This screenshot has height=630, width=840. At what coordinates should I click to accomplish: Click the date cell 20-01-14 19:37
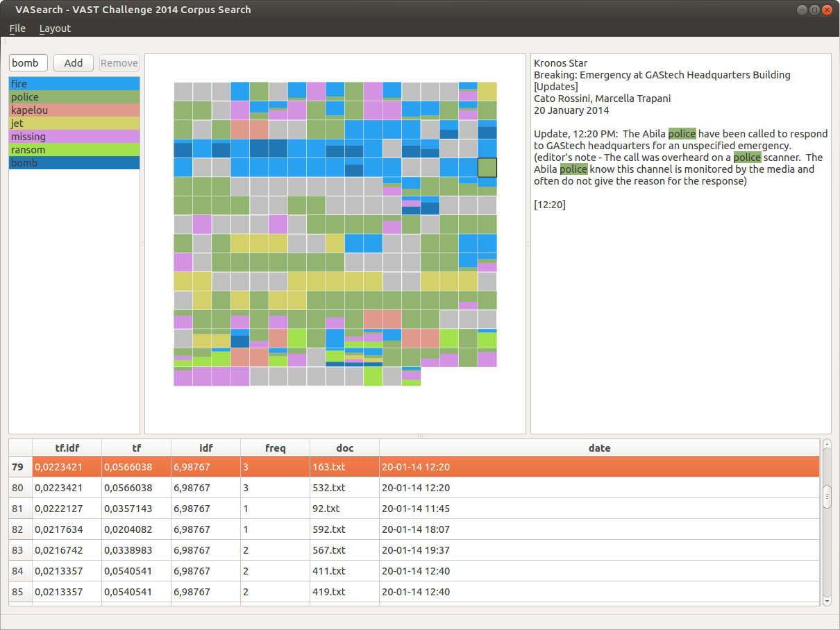click(599, 550)
